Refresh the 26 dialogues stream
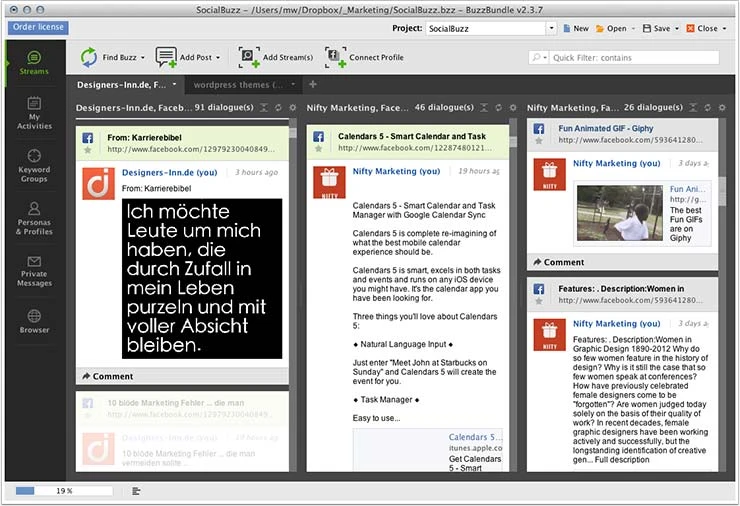 coord(707,108)
